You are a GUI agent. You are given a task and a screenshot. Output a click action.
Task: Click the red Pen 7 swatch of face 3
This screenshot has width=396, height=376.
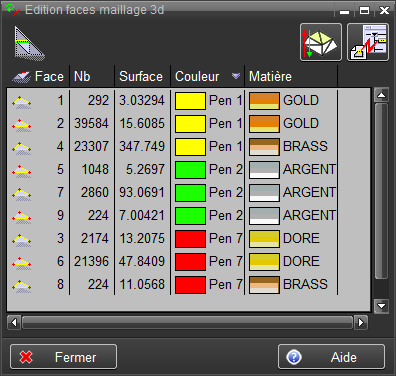[190, 239]
